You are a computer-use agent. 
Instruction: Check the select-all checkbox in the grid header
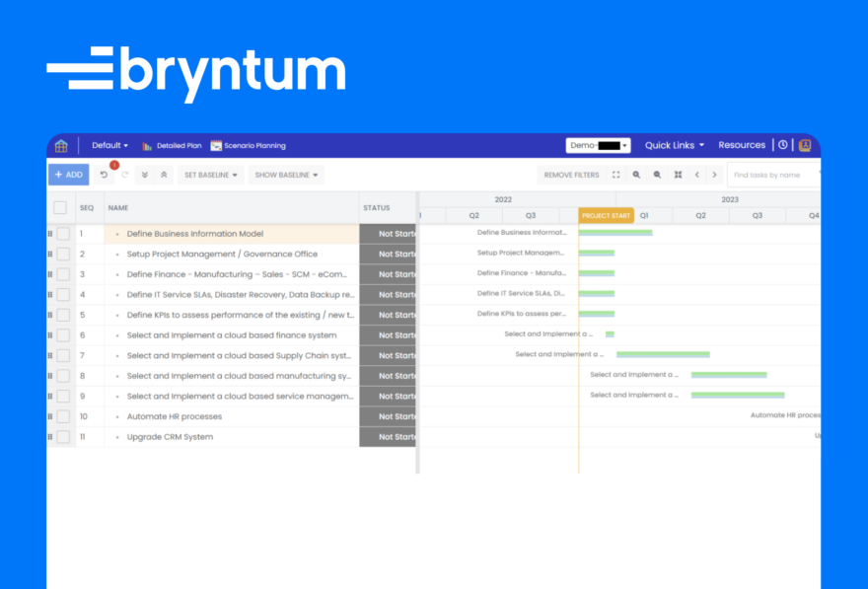coord(59,207)
